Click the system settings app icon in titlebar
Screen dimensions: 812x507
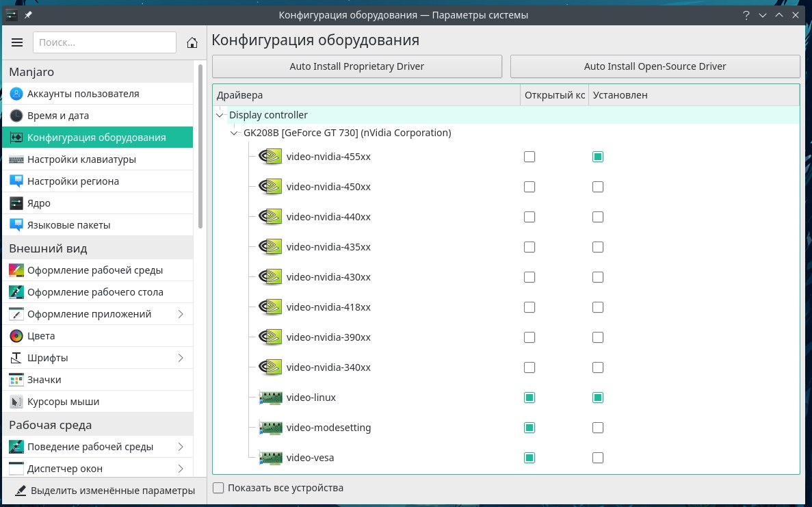click(x=11, y=15)
